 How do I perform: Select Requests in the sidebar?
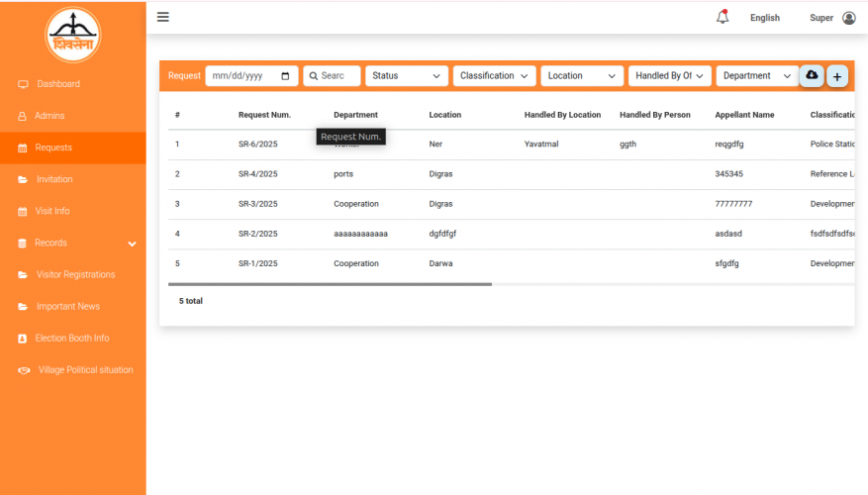[x=73, y=148]
